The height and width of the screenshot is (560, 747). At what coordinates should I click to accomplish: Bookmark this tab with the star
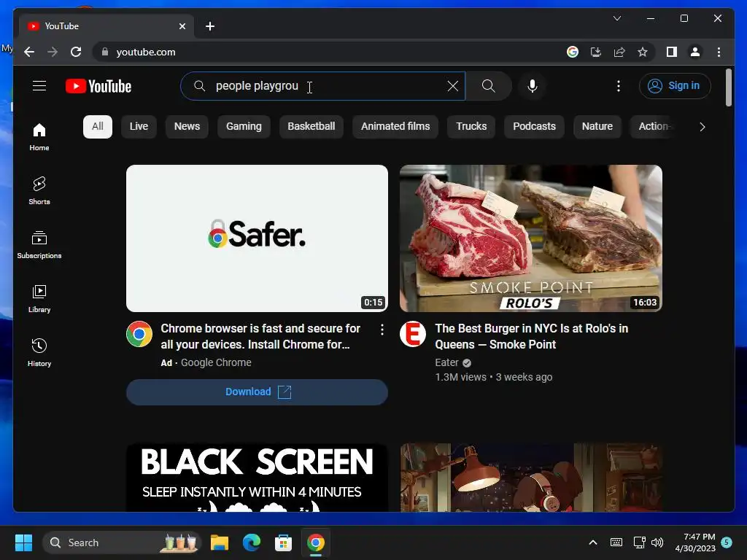point(643,52)
